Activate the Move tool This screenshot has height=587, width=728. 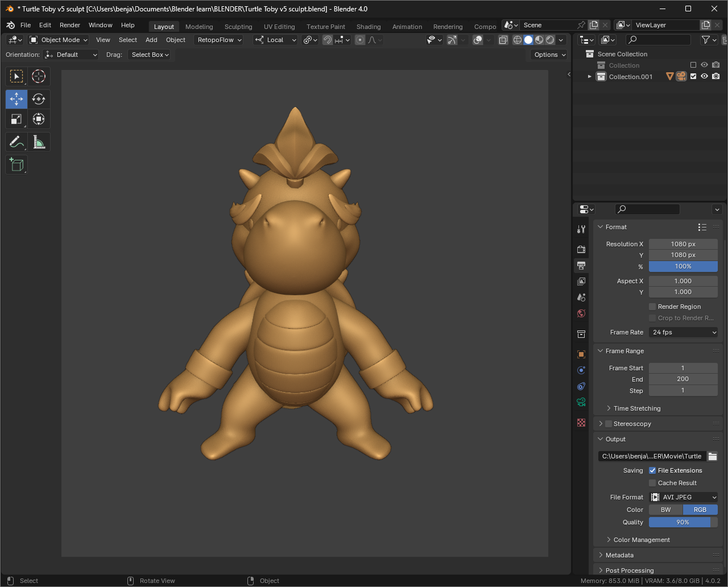tap(16, 99)
